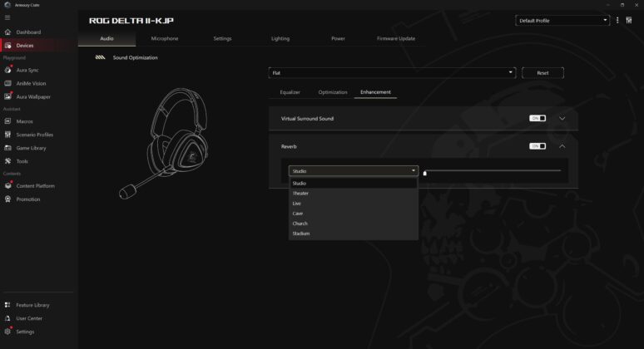The width and height of the screenshot is (644, 349).
Task: Select Studio in the reverb list
Action: (354, 184)
